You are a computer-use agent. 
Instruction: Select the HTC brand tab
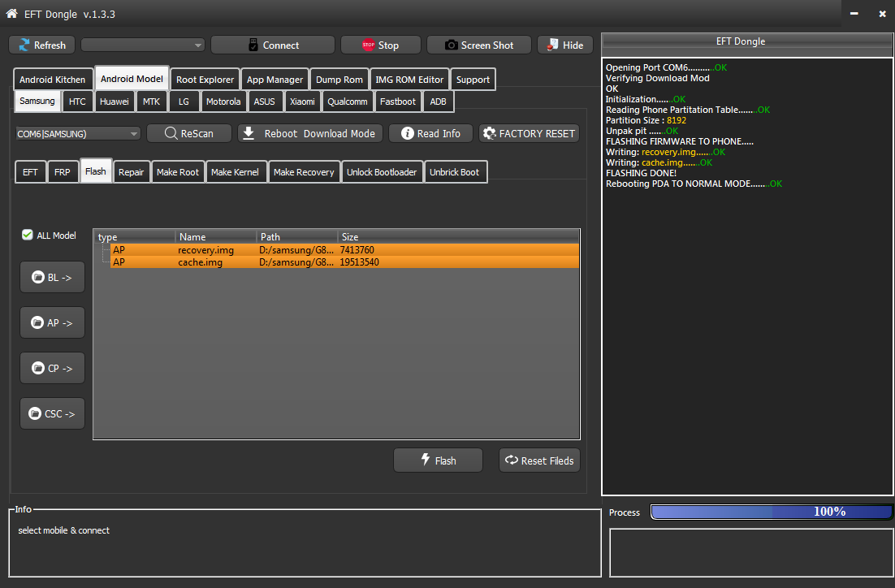click(x=78, y=102)
